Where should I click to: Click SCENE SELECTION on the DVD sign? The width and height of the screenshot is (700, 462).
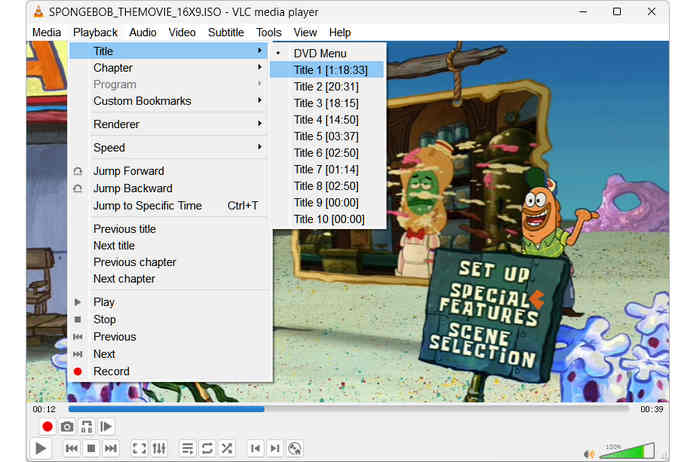coord(482,345)
